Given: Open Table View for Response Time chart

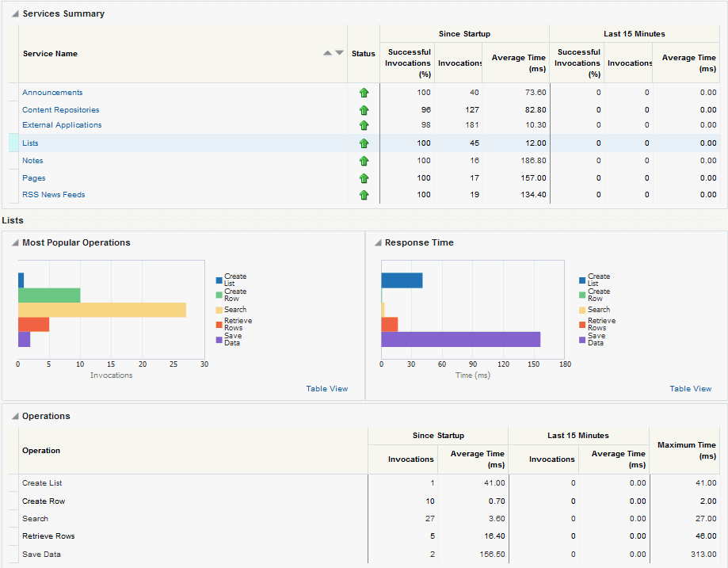Looking at the screenshot, I should point(690,389).
